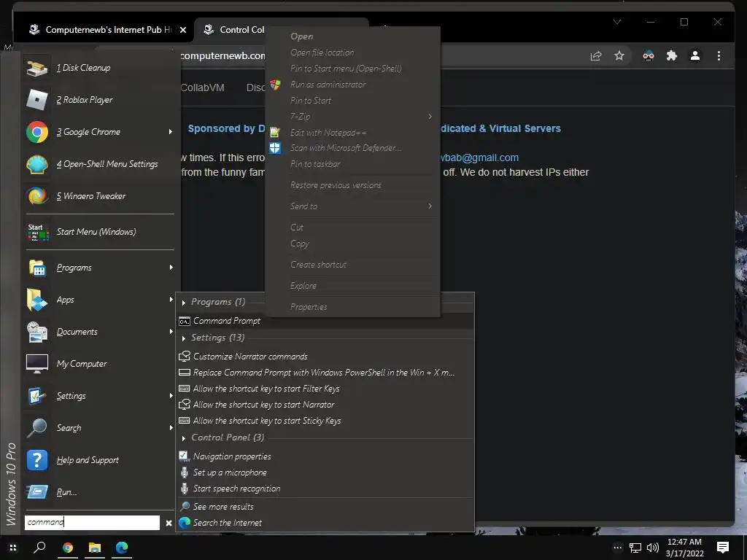Click Search the Internet
This screenshot has height=560, width=747.
click(325, 523)
